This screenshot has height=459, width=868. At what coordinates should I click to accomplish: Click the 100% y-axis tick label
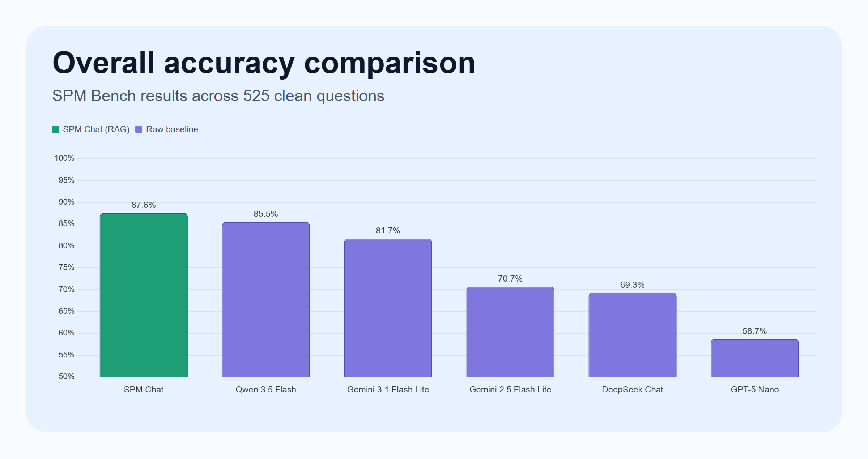tap(64, 158)
